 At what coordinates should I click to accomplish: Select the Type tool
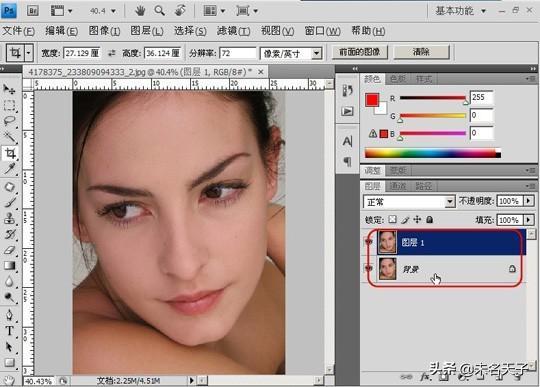coord(9,331)
